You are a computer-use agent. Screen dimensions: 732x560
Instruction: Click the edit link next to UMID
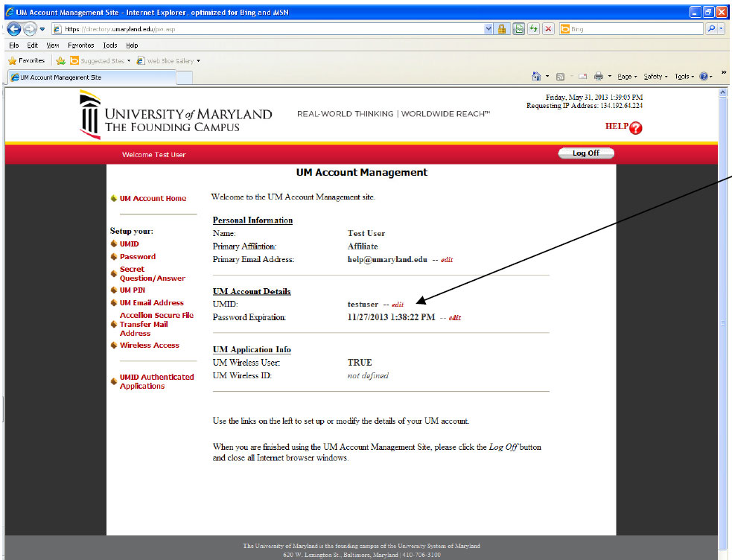[x=397, y=304]
